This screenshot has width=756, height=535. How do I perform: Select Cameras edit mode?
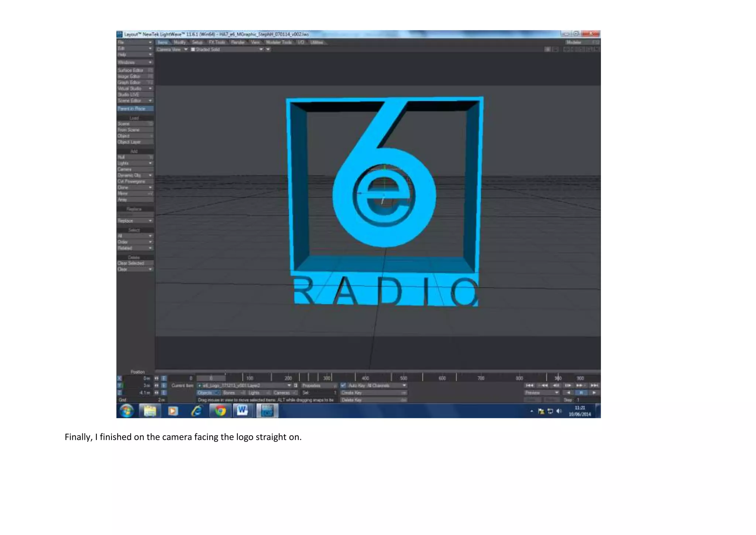(285, 393)
